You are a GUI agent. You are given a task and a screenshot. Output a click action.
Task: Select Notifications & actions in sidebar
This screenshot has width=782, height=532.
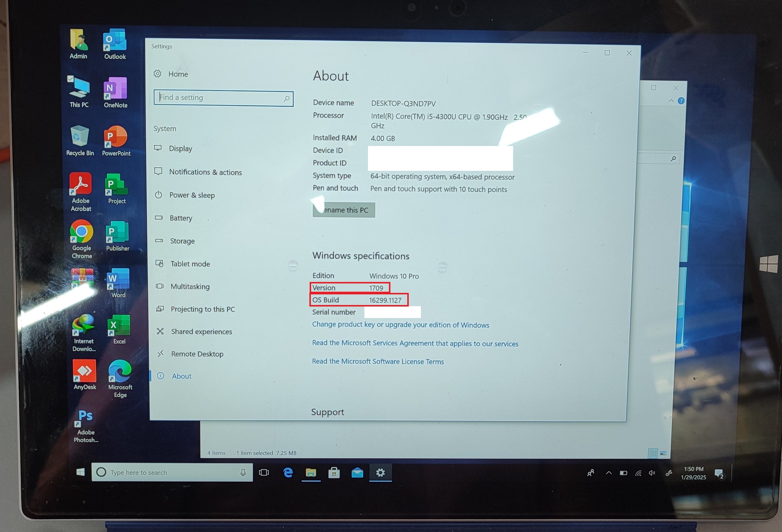(x=205, y=172)
